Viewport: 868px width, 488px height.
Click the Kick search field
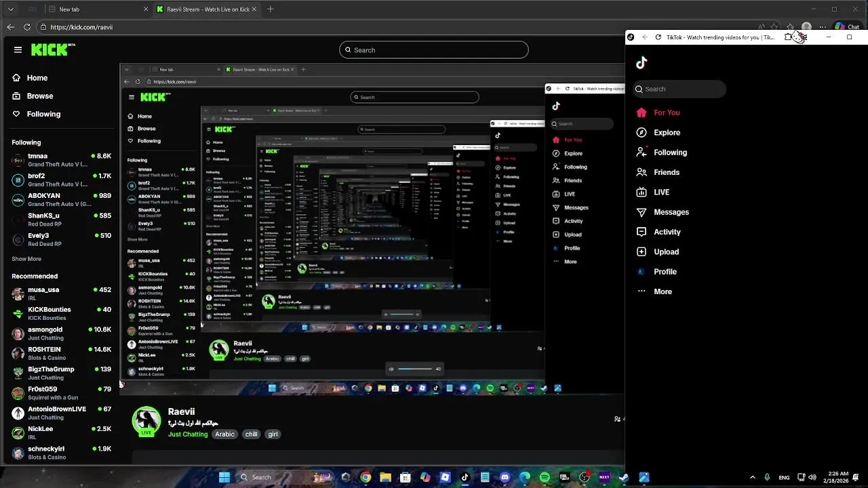(433, 49)
